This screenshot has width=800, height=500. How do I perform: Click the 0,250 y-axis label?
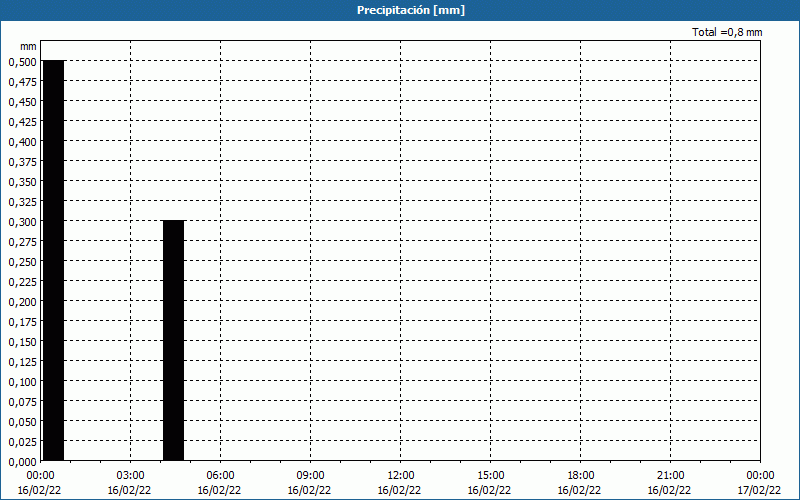(22, 262)
